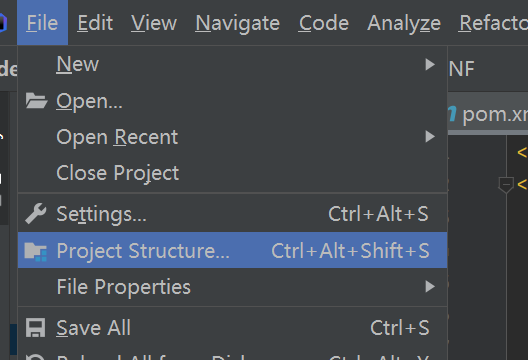
Task: Open the Analyze menu
Action: pyautogui.click(x=404, y=23)
